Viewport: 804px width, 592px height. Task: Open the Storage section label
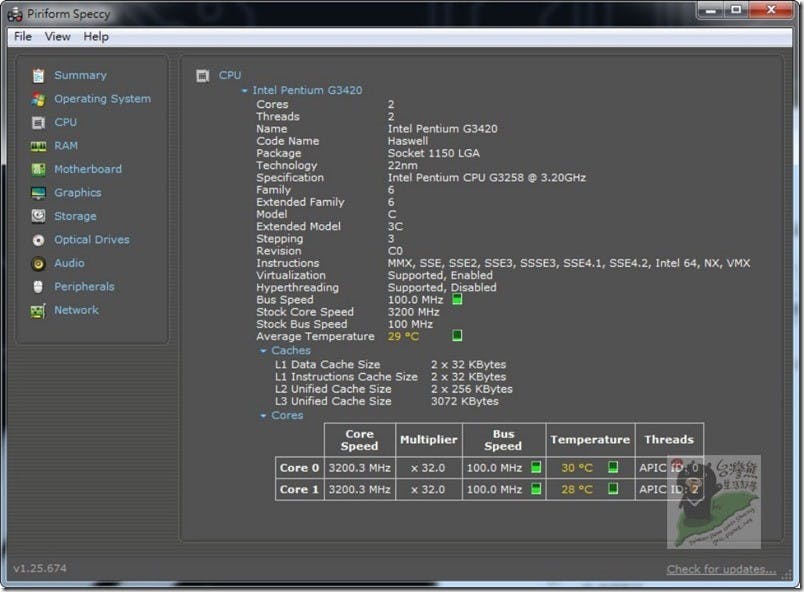75,216
